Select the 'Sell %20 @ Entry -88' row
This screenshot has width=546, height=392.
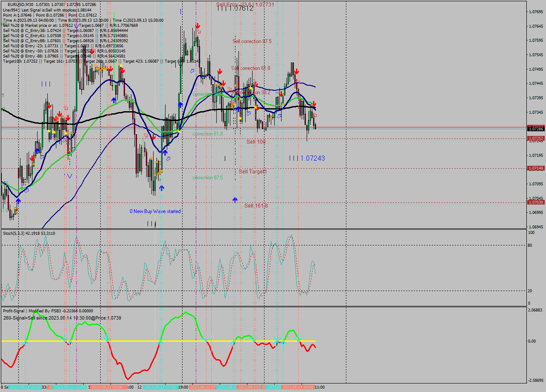[64, 56]
